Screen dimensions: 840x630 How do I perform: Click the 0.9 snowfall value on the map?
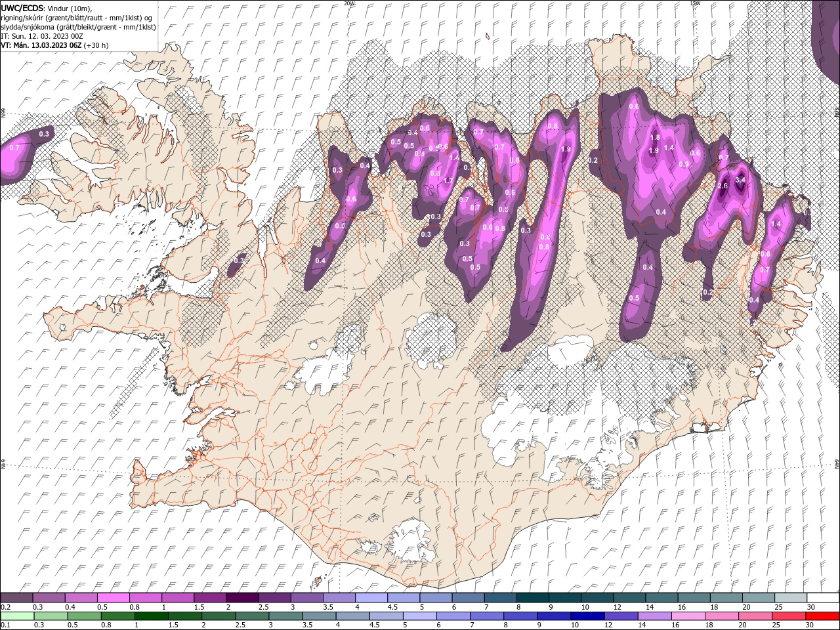683,165
